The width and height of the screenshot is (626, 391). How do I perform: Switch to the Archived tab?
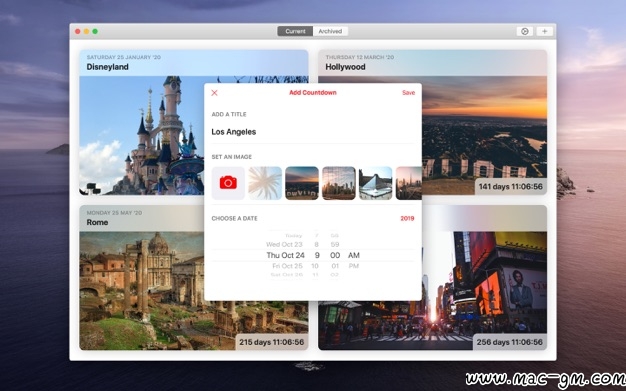tap(330, 31)
